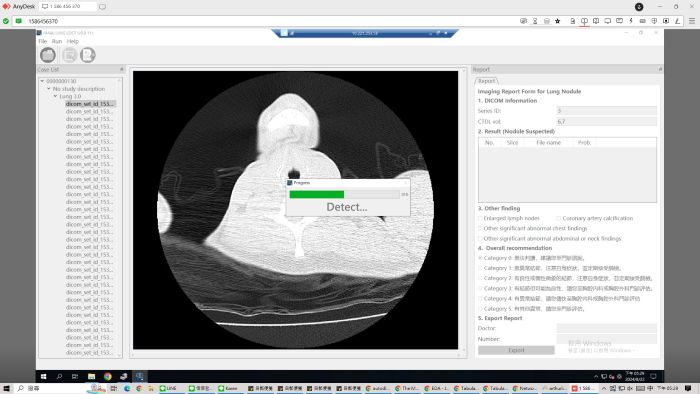
Task: Open the local Windows Start button
Action: point(6,388)
